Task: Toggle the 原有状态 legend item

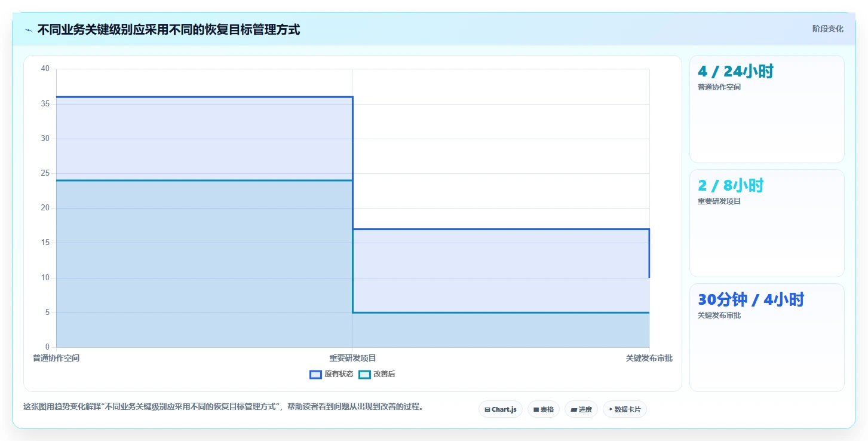Action: coord(332,374)
